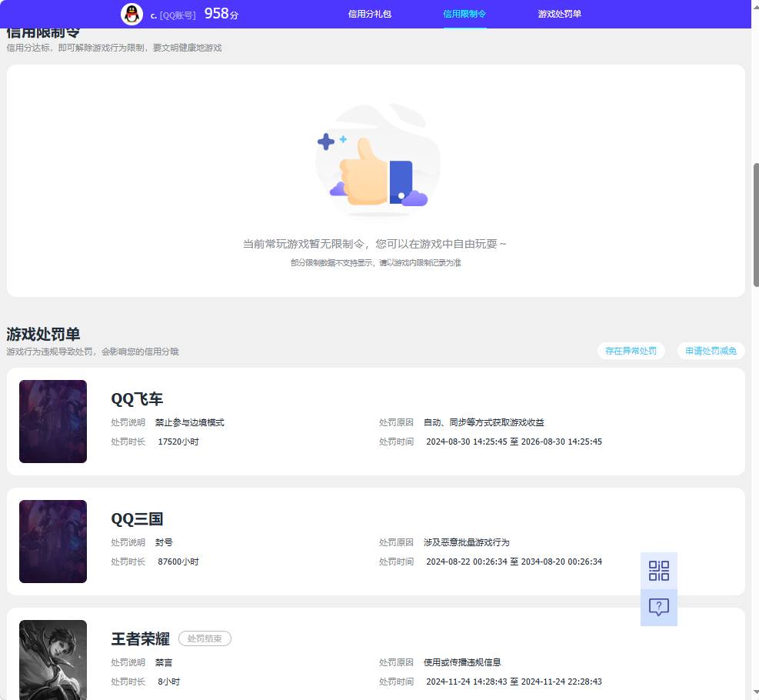
Task: Click the 王者荣耀 title
Action: coord(141,639)
